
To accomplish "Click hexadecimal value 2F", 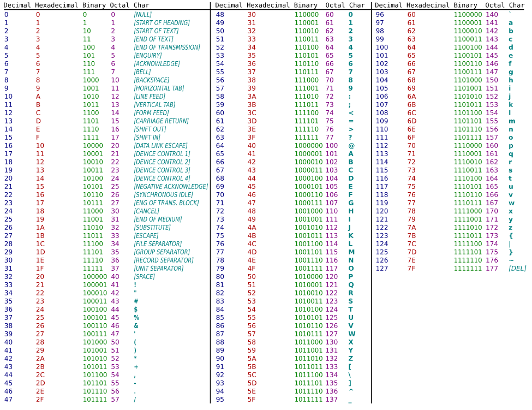I will pyautogui.click(x=40, y=400).
